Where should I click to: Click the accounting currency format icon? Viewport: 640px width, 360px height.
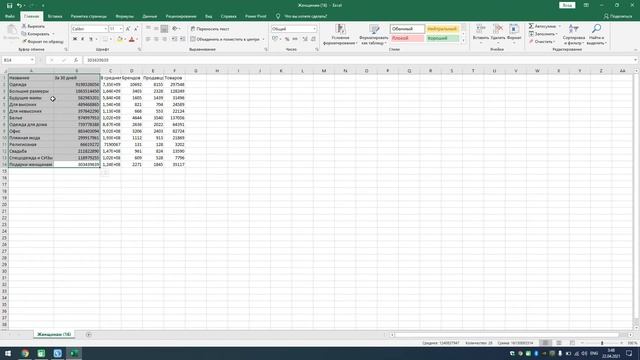tap(275, 39)
